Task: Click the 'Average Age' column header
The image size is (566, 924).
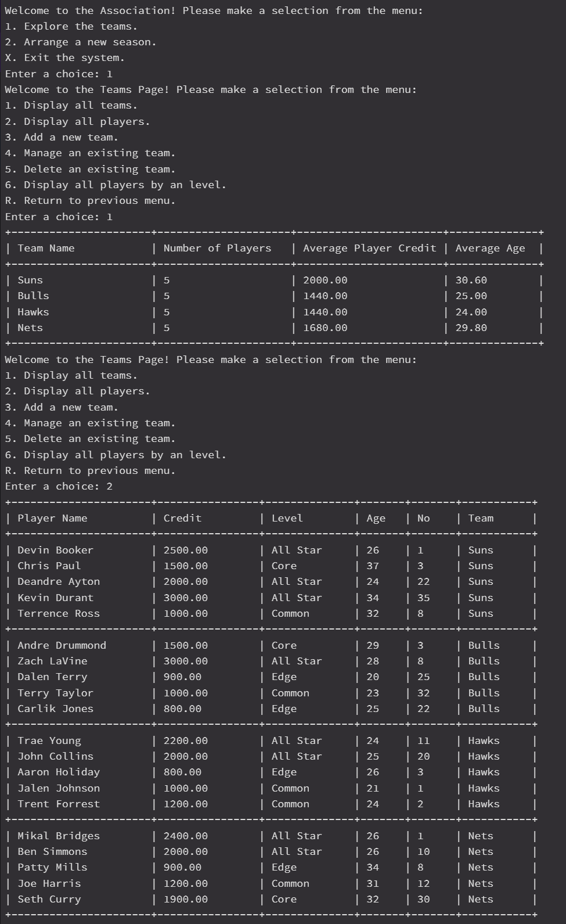Action: (x=491, y=248)
